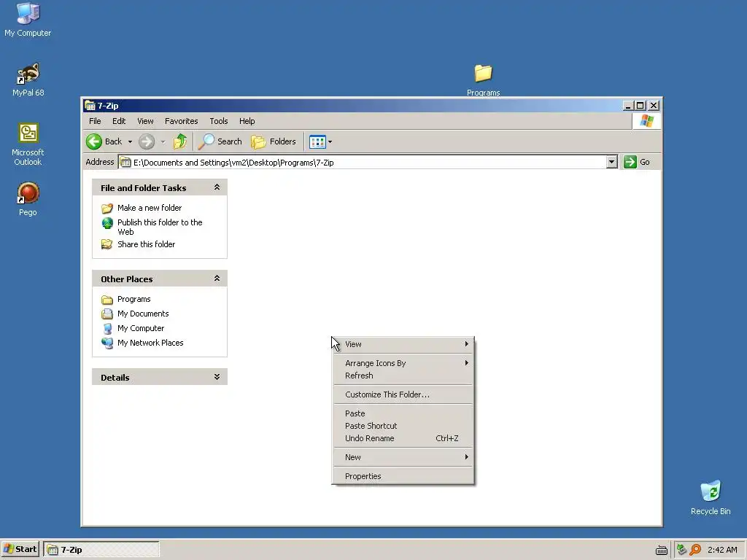The width and height of the screenshot is (747, 560).
Task: Open the Recycle Bin
Action: (711, 497)
